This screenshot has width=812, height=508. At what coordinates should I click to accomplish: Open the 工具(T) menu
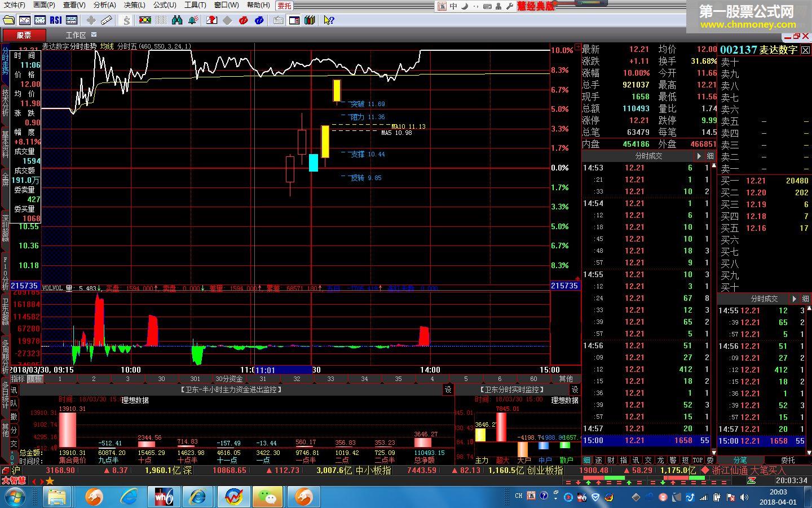(195, 5)
